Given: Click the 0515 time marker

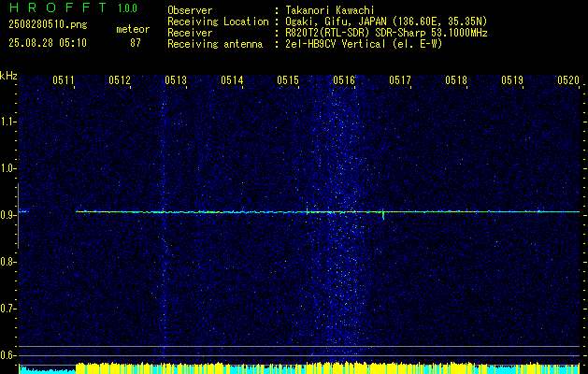Looking at the screenshot, I should (288, 79).
